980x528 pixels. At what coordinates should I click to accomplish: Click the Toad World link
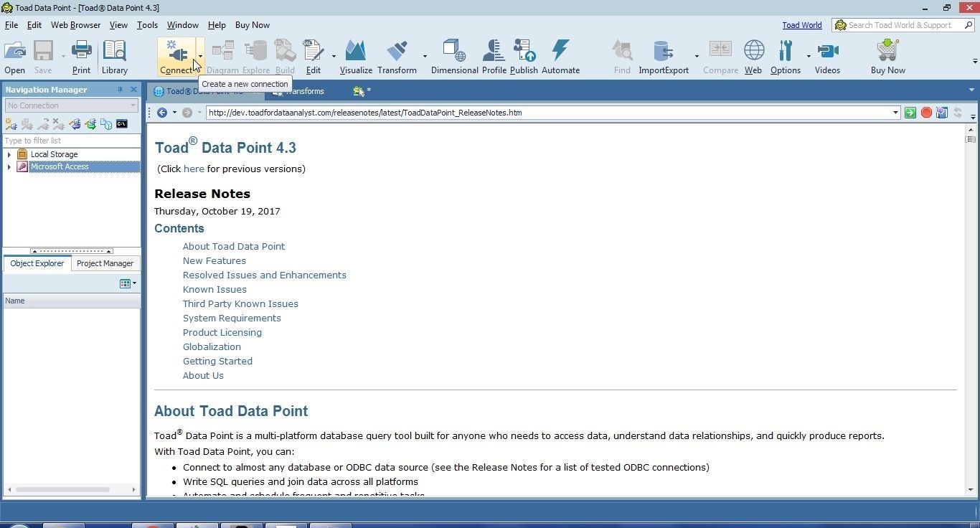tap(801, 25)
